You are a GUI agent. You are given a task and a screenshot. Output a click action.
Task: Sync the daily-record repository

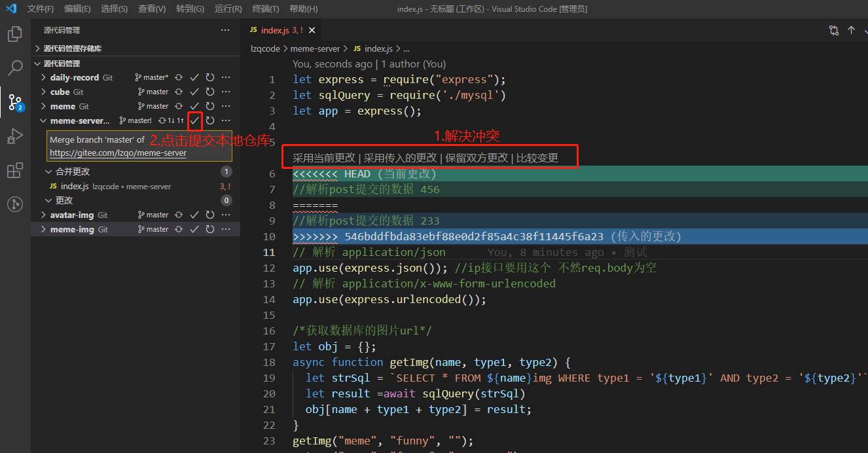point(178,77)
